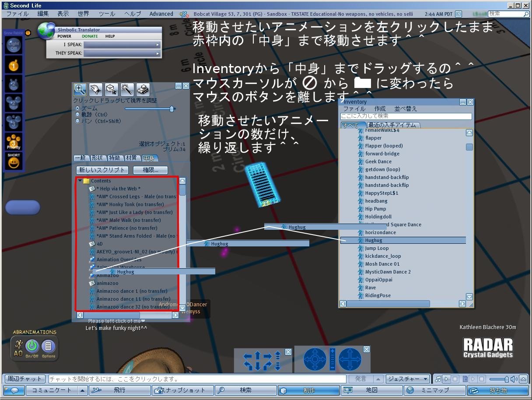Screen dimensions: 532x400
Task: Click the スナップショット button
Action: tap(183, 390)
